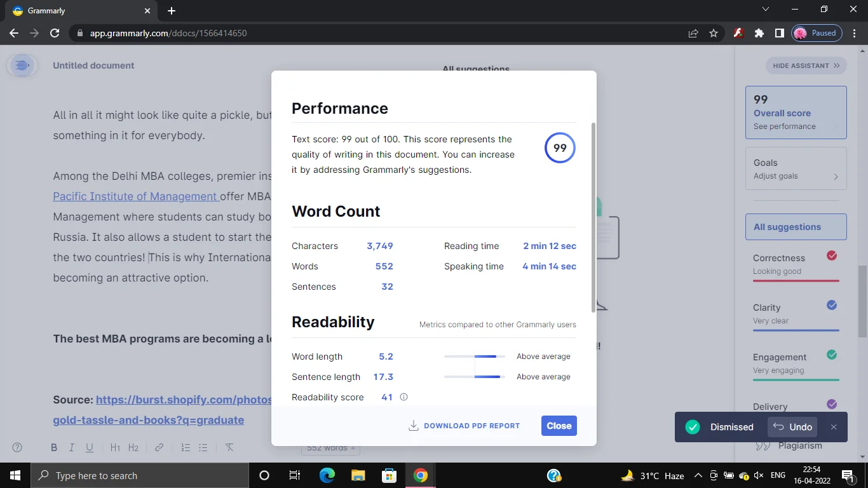Image resolution: width=868 pixels, height=488 pixels.
Task: Open the word count dropdown
Action: coord(330,448)
